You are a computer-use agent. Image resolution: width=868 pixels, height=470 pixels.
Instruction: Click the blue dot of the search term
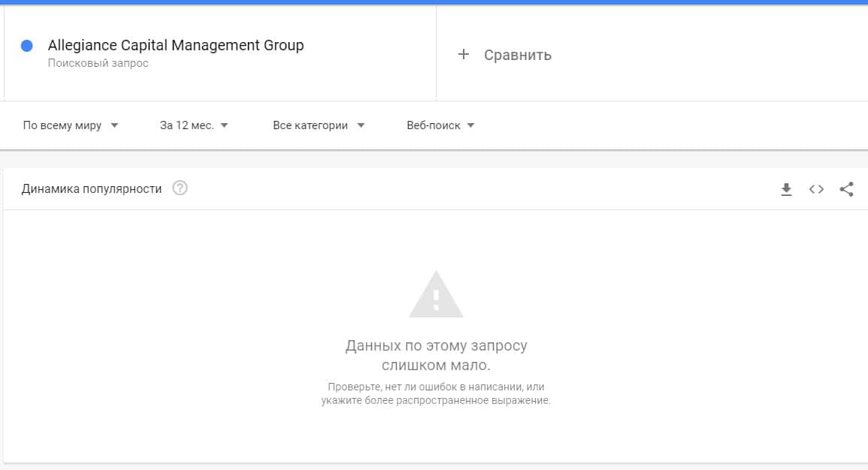(26, 45)
